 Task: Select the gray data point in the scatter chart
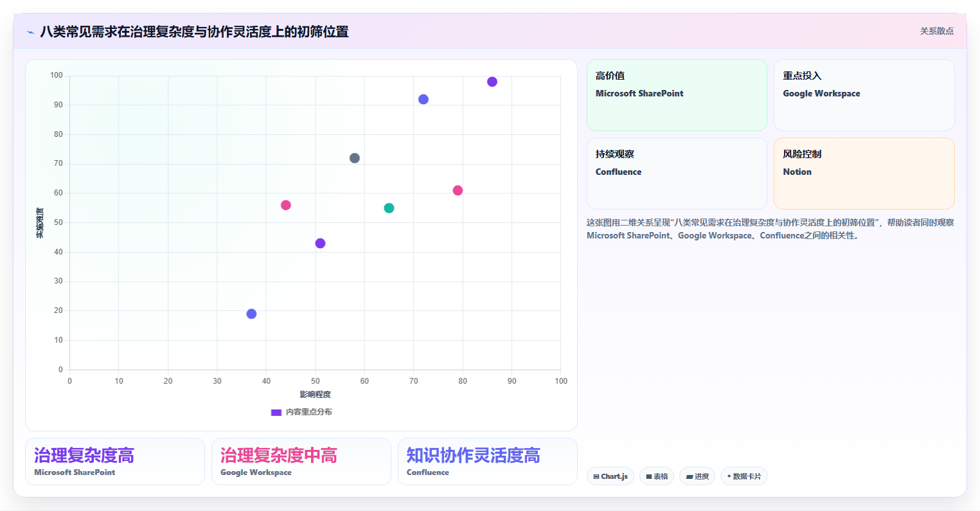pos(355,158)
